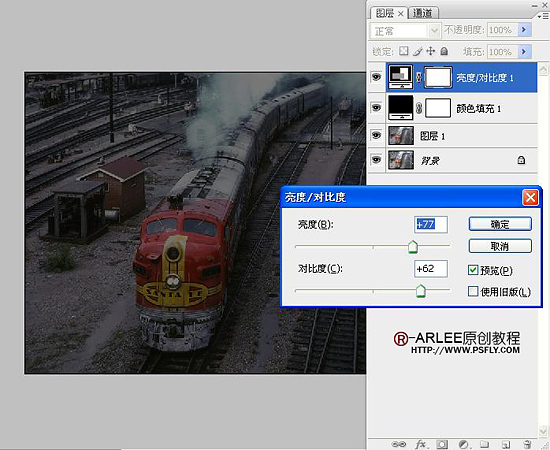Click the 确定 OK button
Viewport: 550px width, 450px height.
500,224
